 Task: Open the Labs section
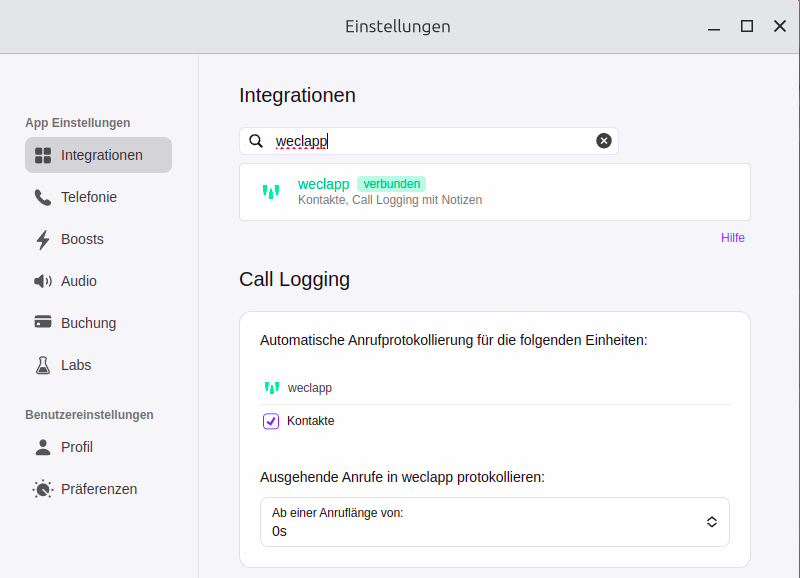(98, 365)
